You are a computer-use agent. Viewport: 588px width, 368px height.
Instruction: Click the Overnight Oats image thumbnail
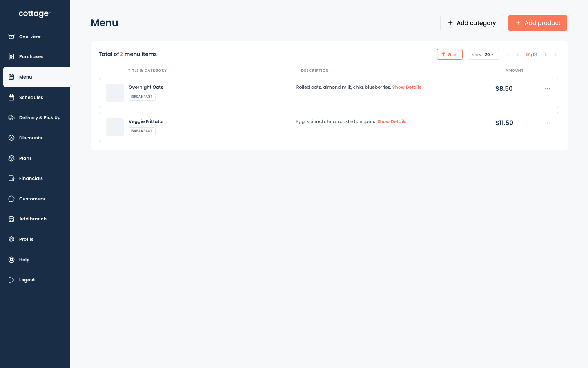coord(115,93)
